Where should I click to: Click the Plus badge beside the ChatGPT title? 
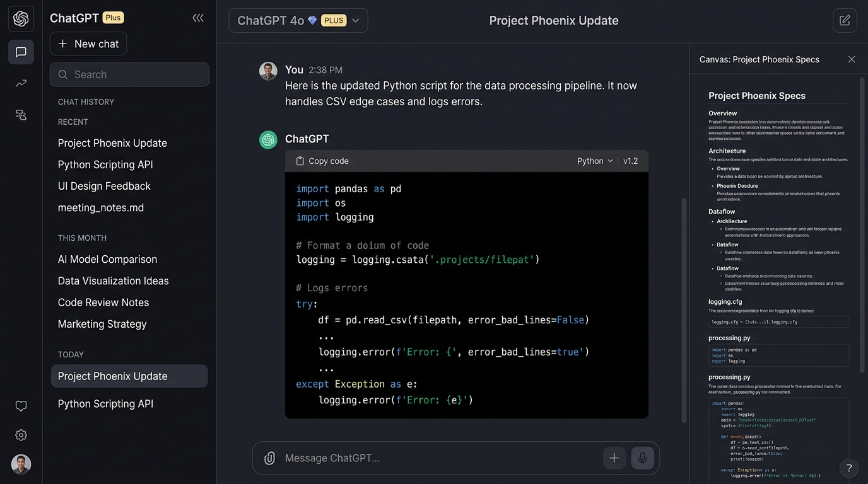(114, 18)
